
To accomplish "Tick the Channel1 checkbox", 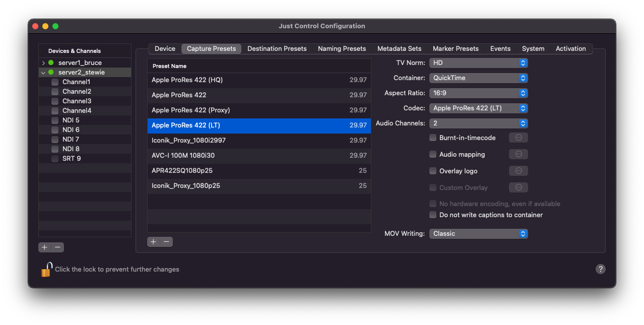I will [55, 82].
